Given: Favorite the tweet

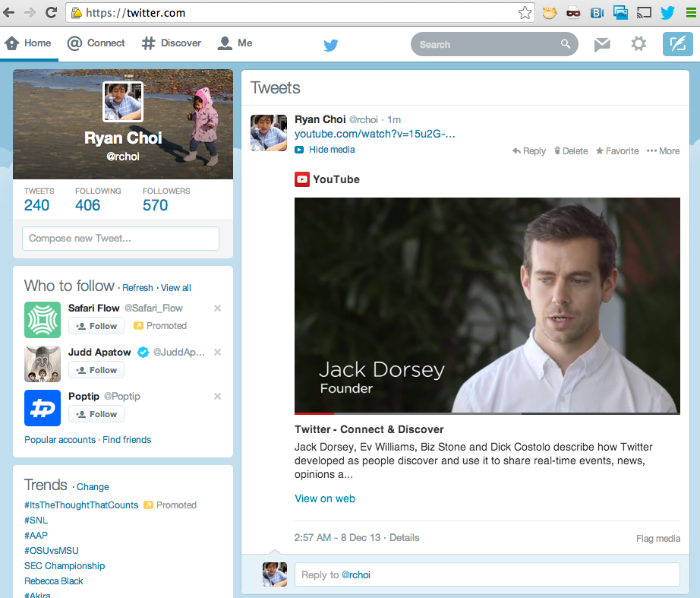Looking at the screenshot, I should click(617, 151).
